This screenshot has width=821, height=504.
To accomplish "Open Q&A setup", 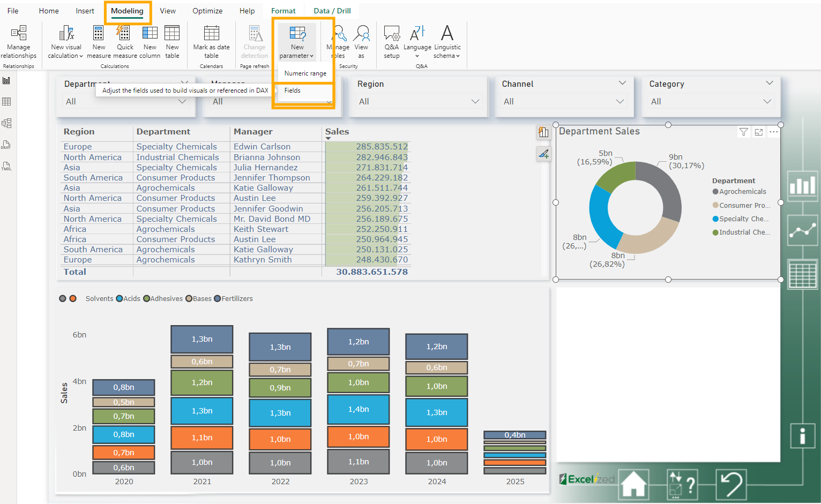I will coord(392,42).
